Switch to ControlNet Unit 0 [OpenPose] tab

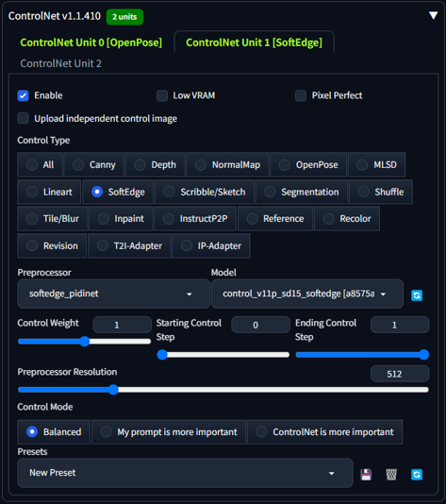pos(91,42)
